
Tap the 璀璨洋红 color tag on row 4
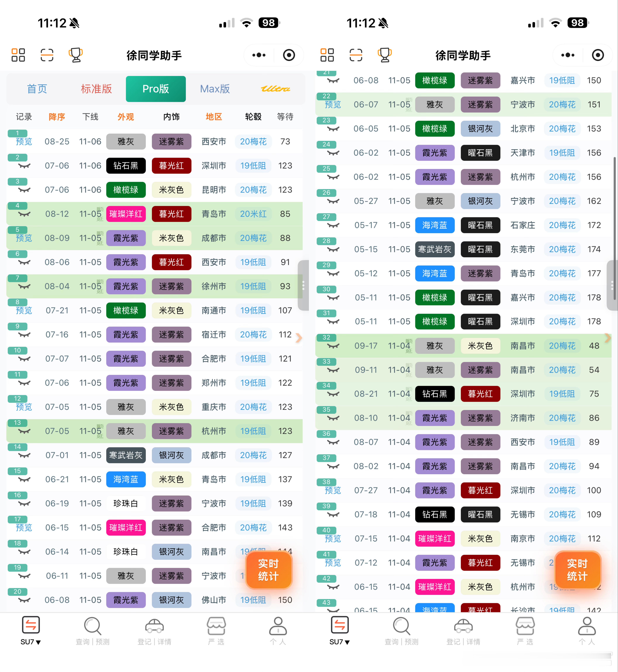[x=126, y=214]
